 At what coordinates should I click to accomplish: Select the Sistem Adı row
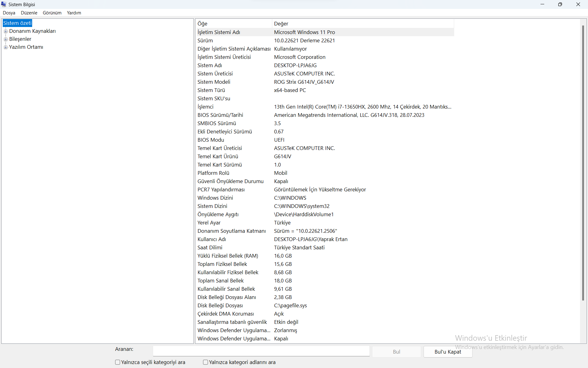click(x=325, y=65)
